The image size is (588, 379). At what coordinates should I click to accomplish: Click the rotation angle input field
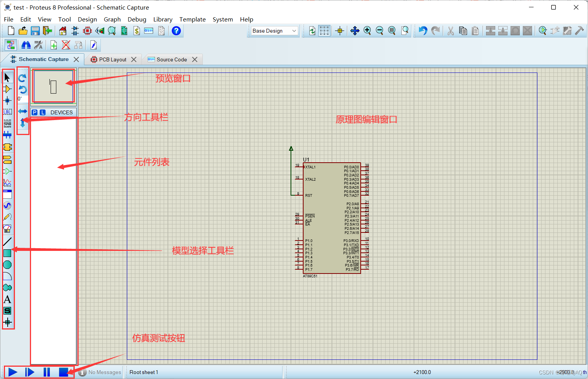point(22,99)
